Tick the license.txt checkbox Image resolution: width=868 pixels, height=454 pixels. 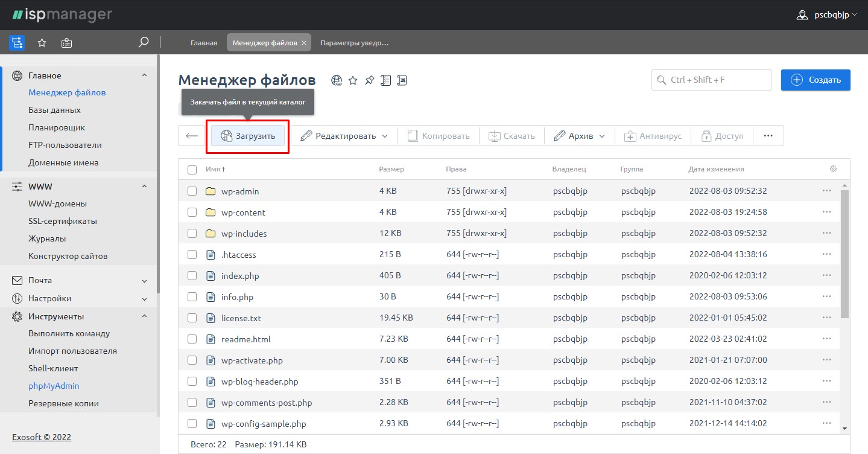[x=192, y=318]
